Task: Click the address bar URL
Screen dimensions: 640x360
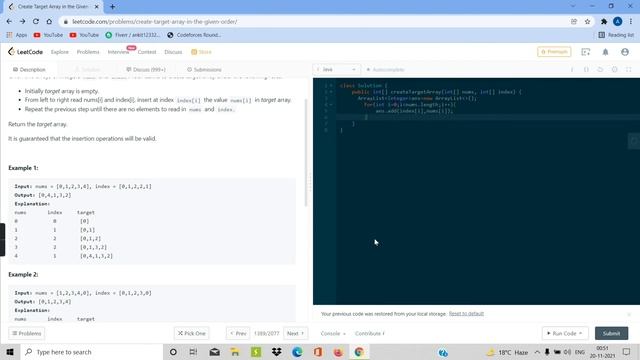Action: [x=154, y=22]
